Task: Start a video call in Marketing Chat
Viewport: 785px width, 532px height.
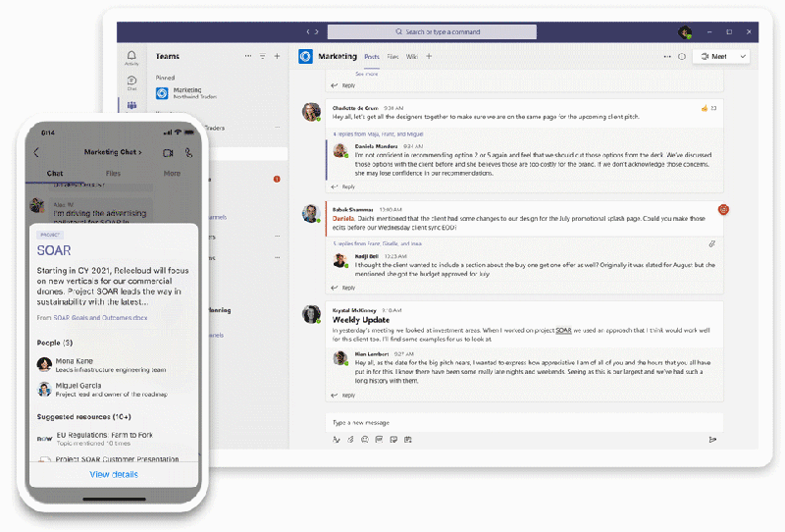Action: (x=168, y=153)
